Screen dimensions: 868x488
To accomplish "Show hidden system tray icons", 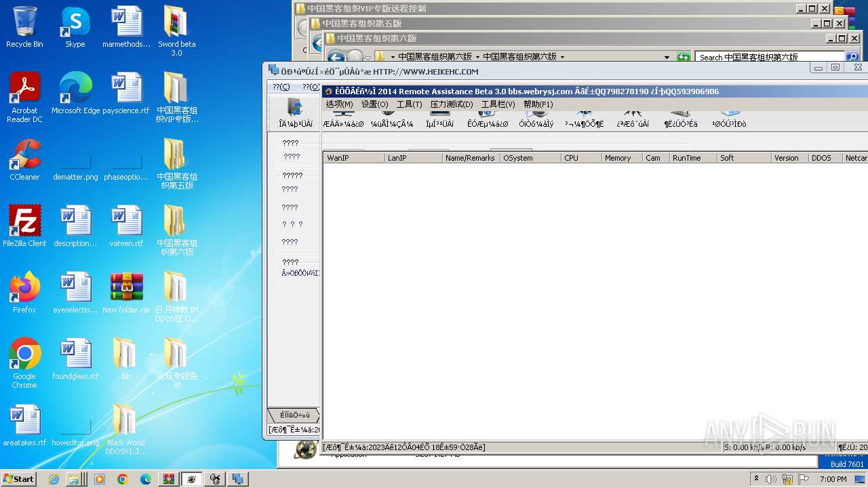I will [x=757, y=479].
